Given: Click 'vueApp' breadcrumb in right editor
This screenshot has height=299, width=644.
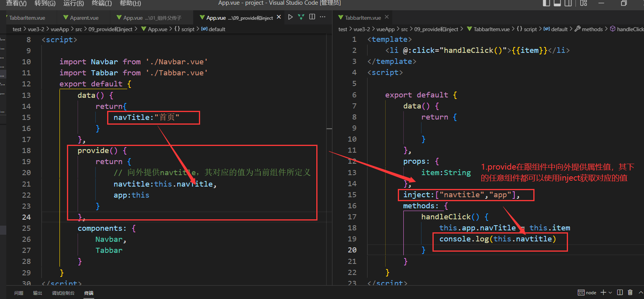Looking at the screenshot, I should tap(385, 29).
